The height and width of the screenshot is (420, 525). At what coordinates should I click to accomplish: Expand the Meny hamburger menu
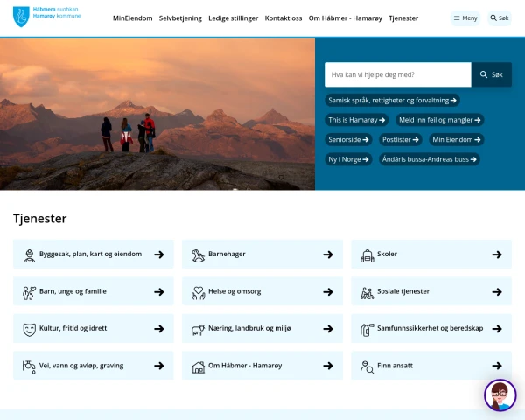[465, 18]
